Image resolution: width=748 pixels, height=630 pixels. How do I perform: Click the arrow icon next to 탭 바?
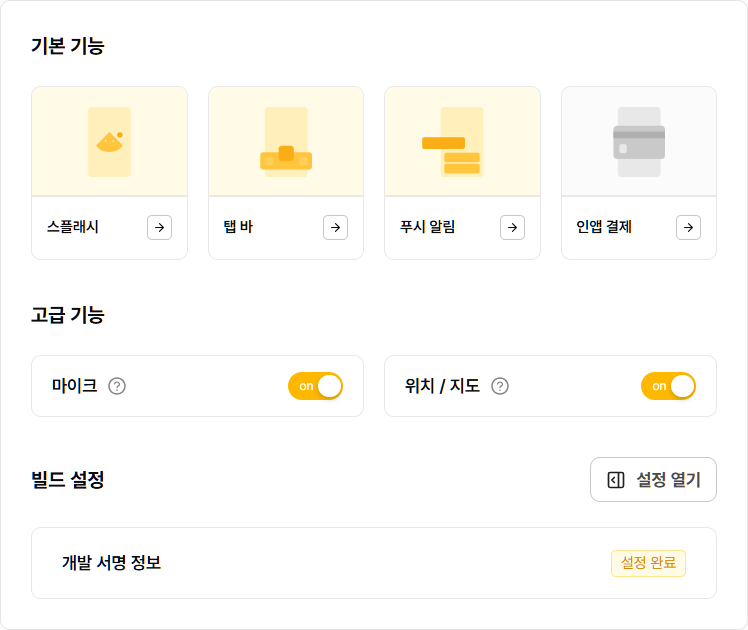click(336, 228)
